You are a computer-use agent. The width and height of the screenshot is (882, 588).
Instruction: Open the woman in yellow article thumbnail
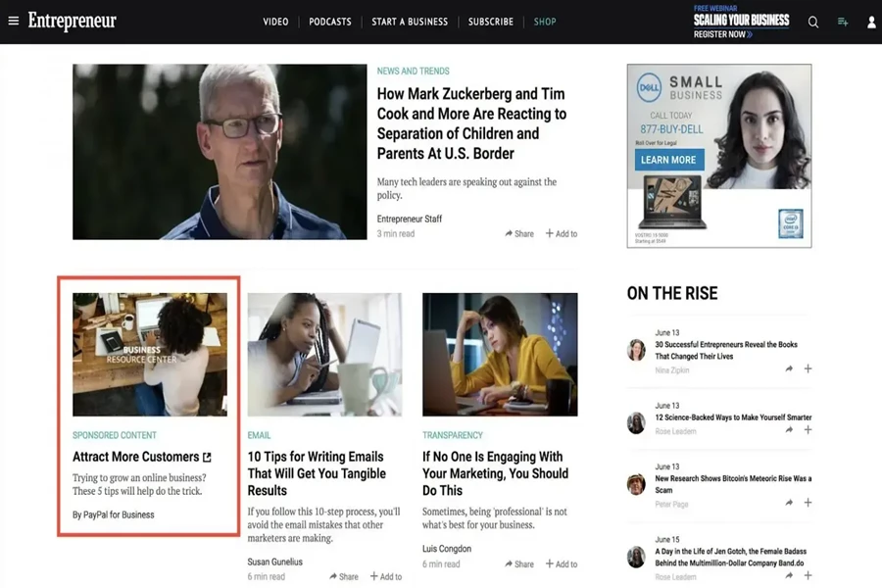[500, 355]
